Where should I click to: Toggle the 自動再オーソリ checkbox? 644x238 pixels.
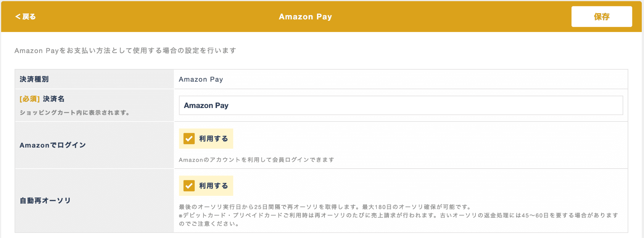(x=189, y=186)
